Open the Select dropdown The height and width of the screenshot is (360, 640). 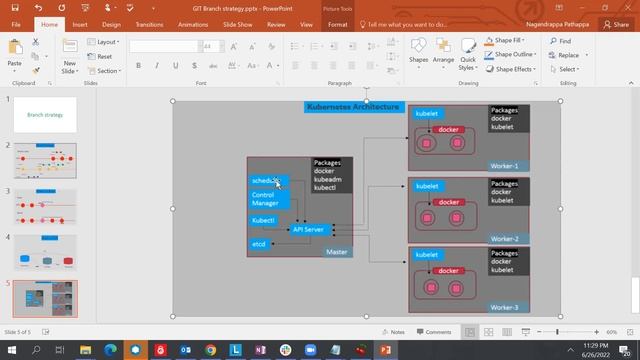tap(565, 69)
